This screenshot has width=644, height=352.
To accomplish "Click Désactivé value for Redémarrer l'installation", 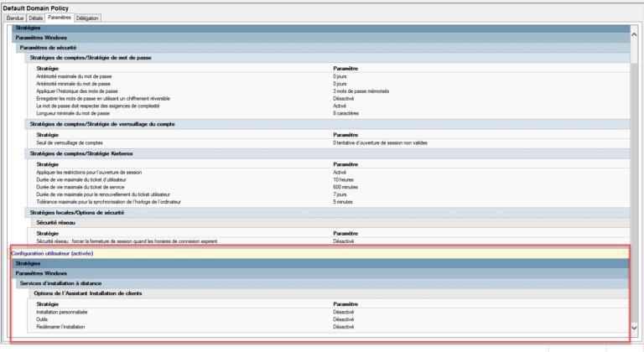I will pyautogui.click(x=343, y=327).
